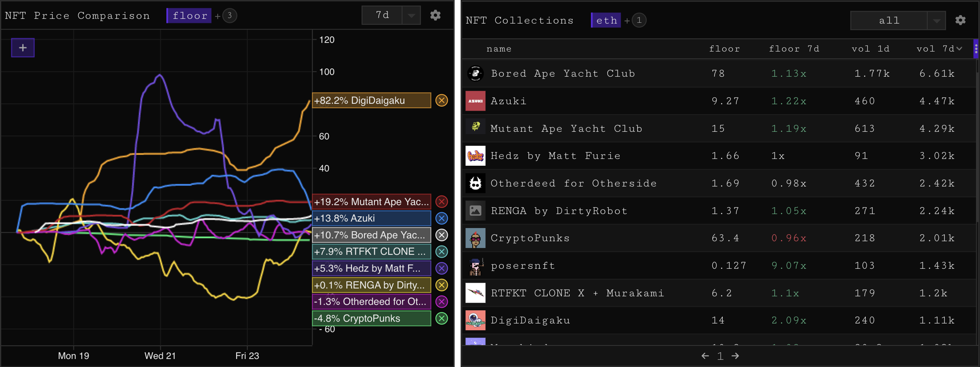980x367 pixels.
Task: Go to previous page arrow
Action: [x=705, y=356]
